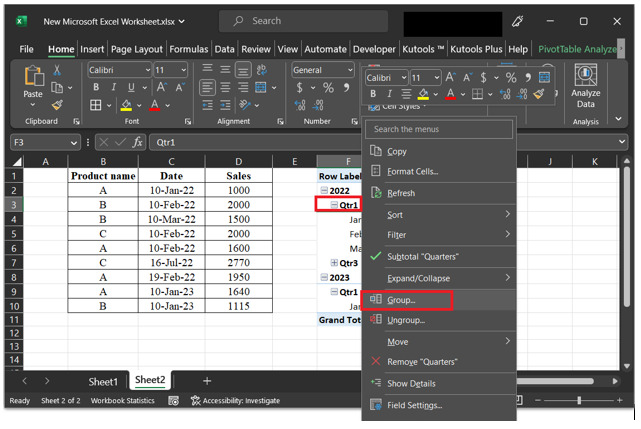This screenshot has height=429, width=641.
Task: Open the Group... menu entry
Action: point(401,300)
